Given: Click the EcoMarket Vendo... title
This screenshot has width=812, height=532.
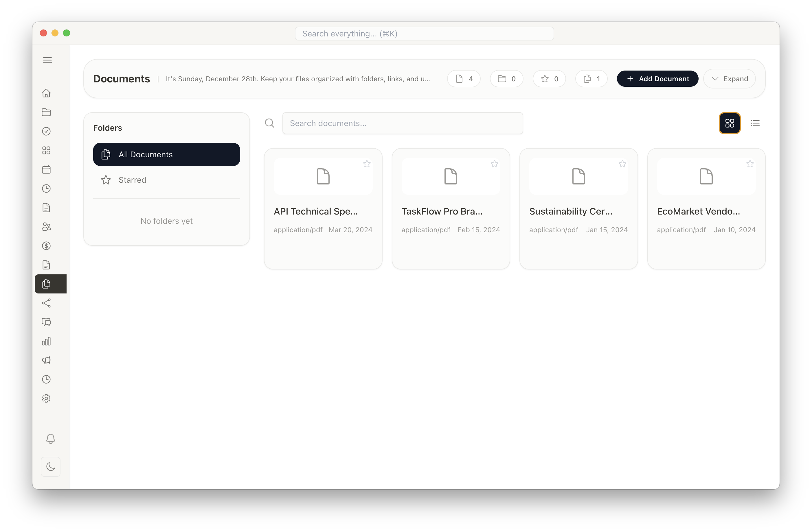Looking at the screenshot, I should [698, 211].
